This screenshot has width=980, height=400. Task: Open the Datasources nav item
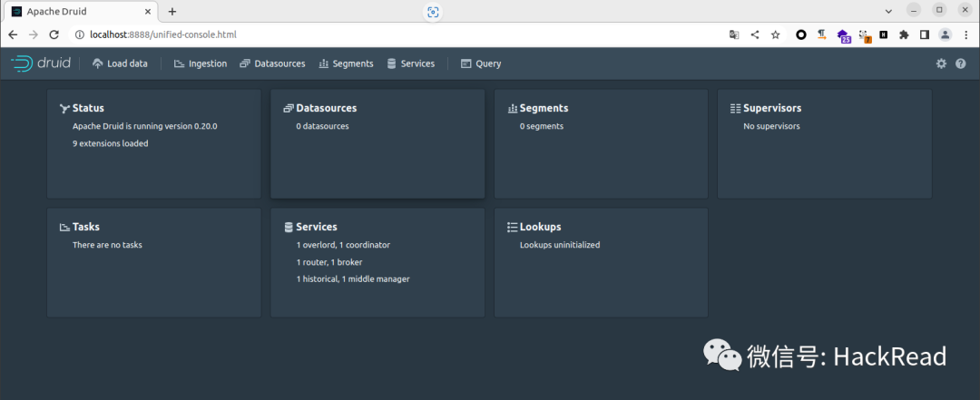(272, 63)
